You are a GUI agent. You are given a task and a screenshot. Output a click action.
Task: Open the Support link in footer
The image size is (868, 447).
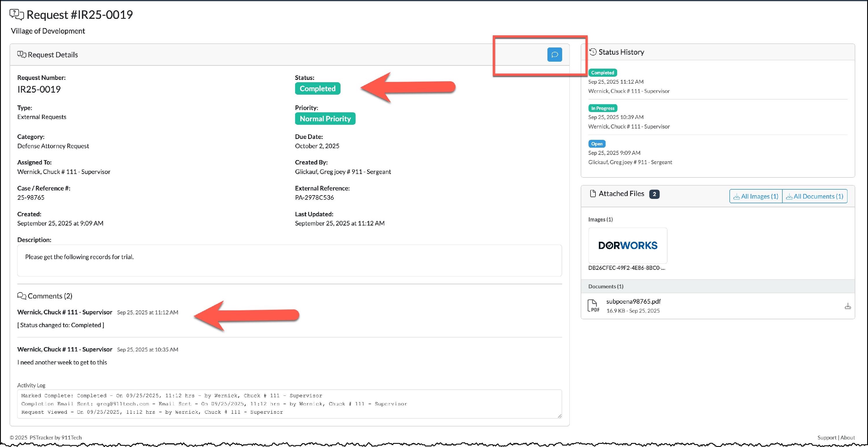coord(827,437)
